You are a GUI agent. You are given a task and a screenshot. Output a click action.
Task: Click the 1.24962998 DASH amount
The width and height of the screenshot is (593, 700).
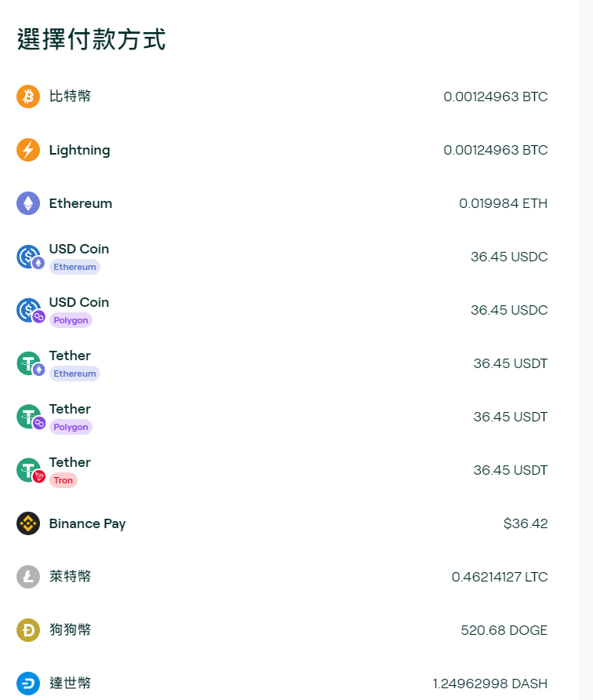click(489, 684)
